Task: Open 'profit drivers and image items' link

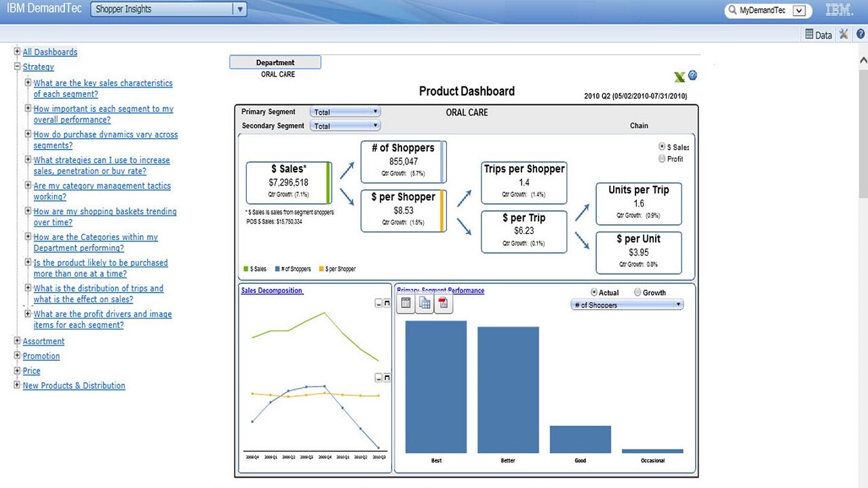Action: (x=103, y=319)
